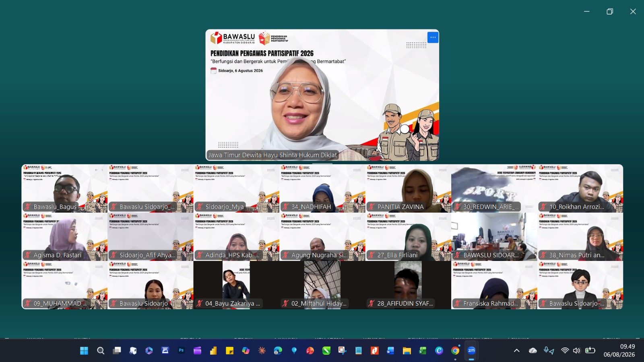Open the clock showing 09.49 06/08/2026
The width and height of the screenshot is (644, 362).
click(619, 351)
